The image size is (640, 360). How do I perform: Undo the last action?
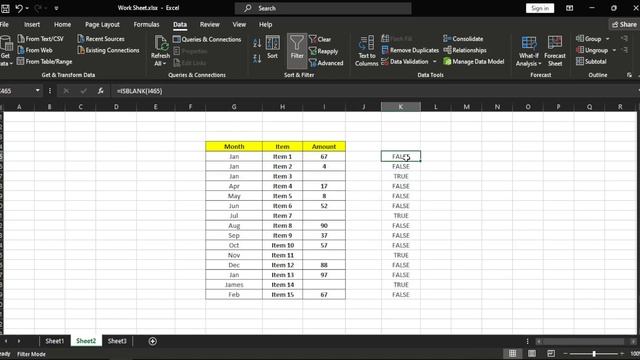(x=19, y=8)
